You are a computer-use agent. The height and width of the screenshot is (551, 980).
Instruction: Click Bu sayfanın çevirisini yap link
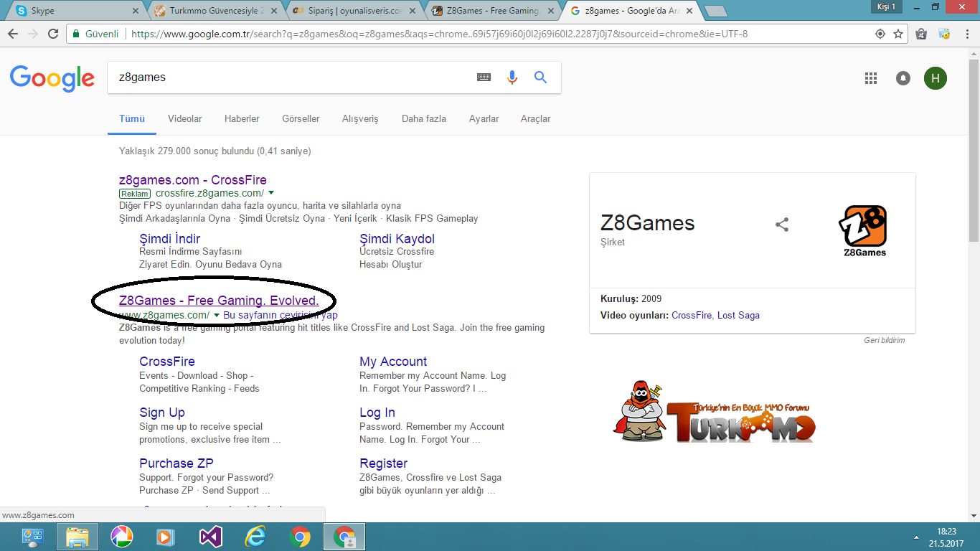click(281, 315)
